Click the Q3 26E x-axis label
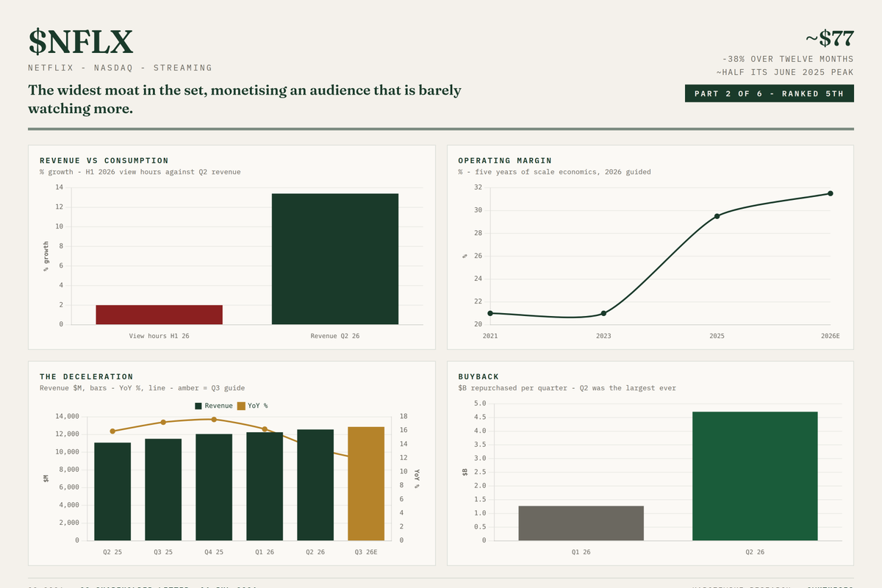 (x=366, y=552)
